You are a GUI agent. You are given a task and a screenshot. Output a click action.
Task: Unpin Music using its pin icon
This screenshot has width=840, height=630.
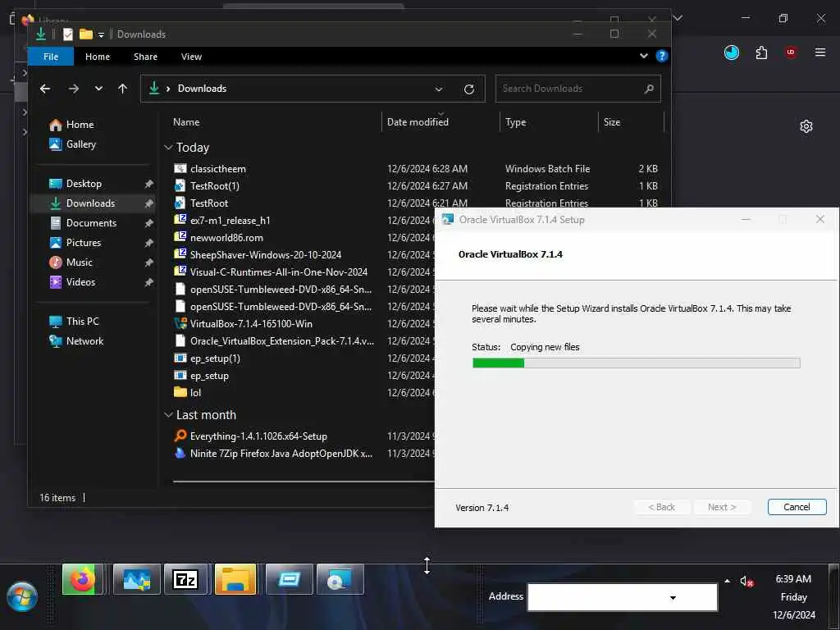tap(148, 262)
